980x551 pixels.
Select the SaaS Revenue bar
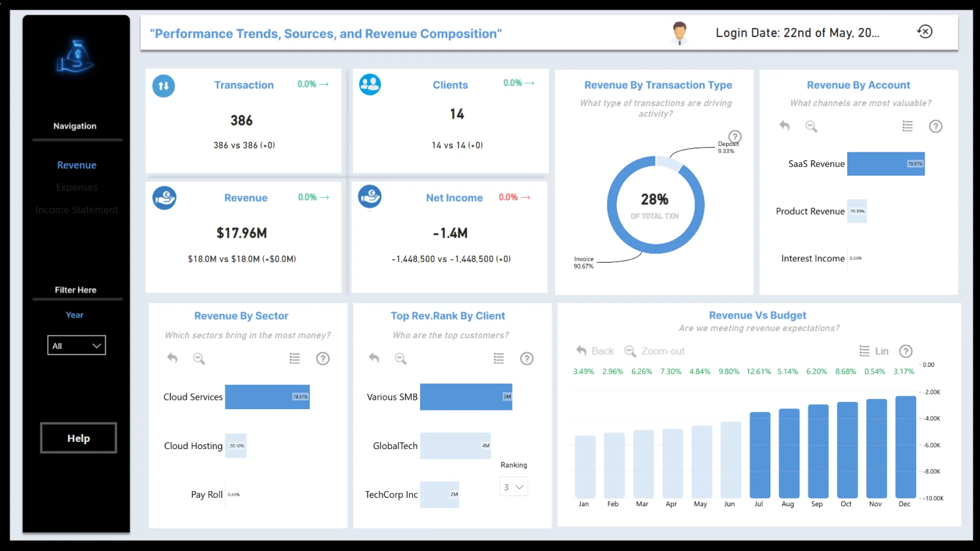[886, 164]
